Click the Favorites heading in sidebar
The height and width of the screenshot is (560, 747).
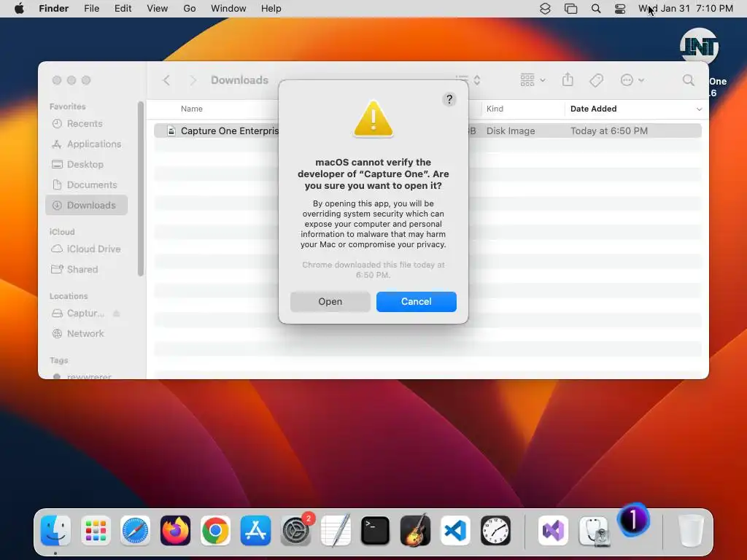67,106
